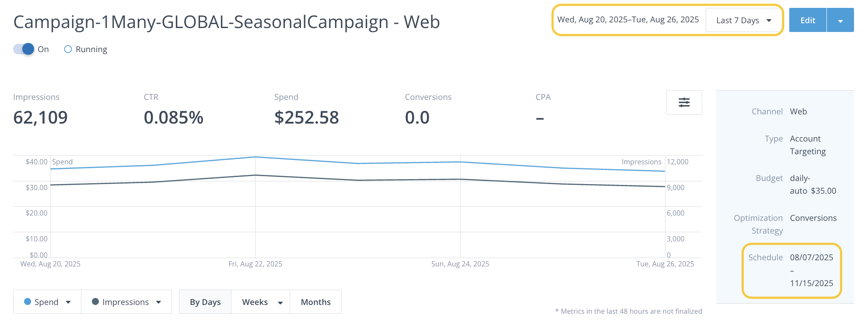Open the chart filter settings icon

coord(684,103)
